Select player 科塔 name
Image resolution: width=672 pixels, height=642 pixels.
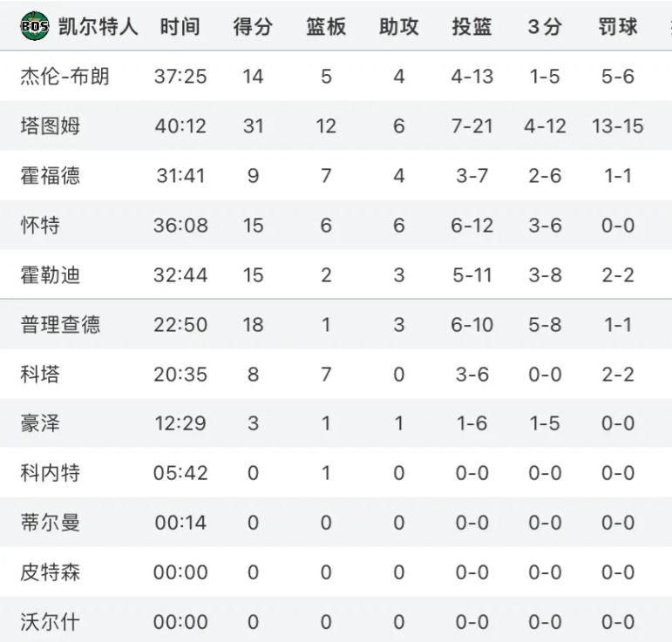tap(40, 375)
